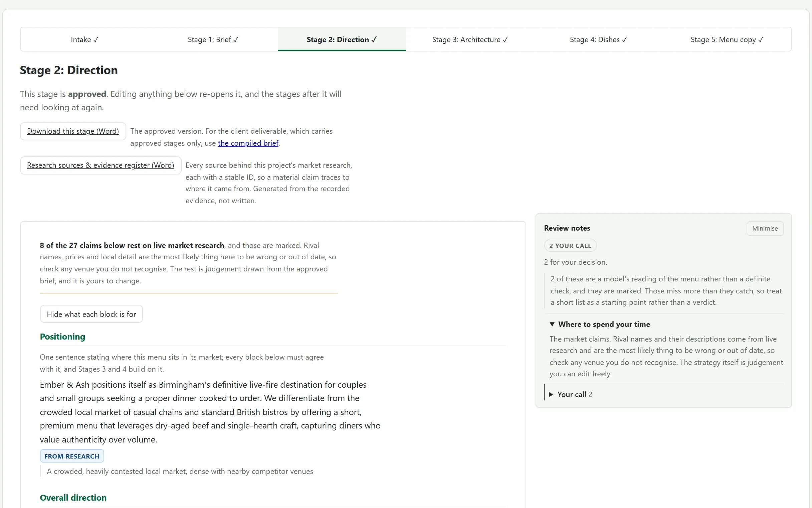
Task: Select the Stage 2: Direction tab
Action: click(342, 39)
